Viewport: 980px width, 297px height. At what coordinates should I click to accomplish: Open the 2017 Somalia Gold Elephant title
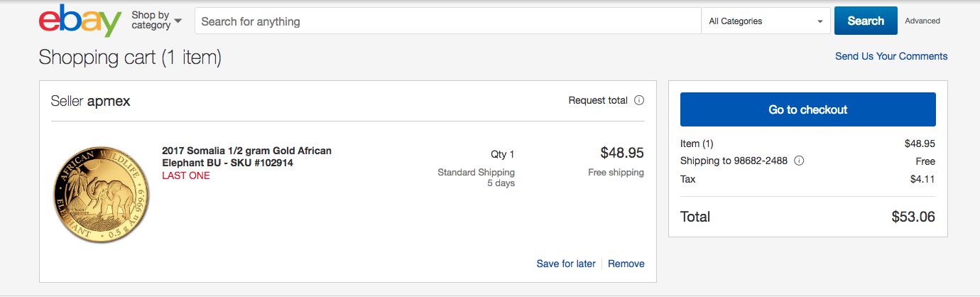(x=246, y=156)
